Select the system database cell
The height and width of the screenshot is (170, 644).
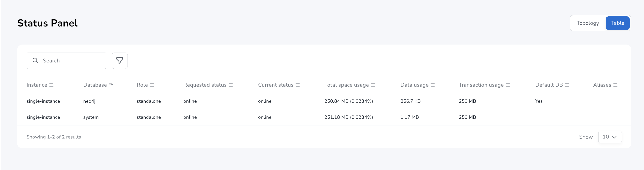[x=91, y=117]
